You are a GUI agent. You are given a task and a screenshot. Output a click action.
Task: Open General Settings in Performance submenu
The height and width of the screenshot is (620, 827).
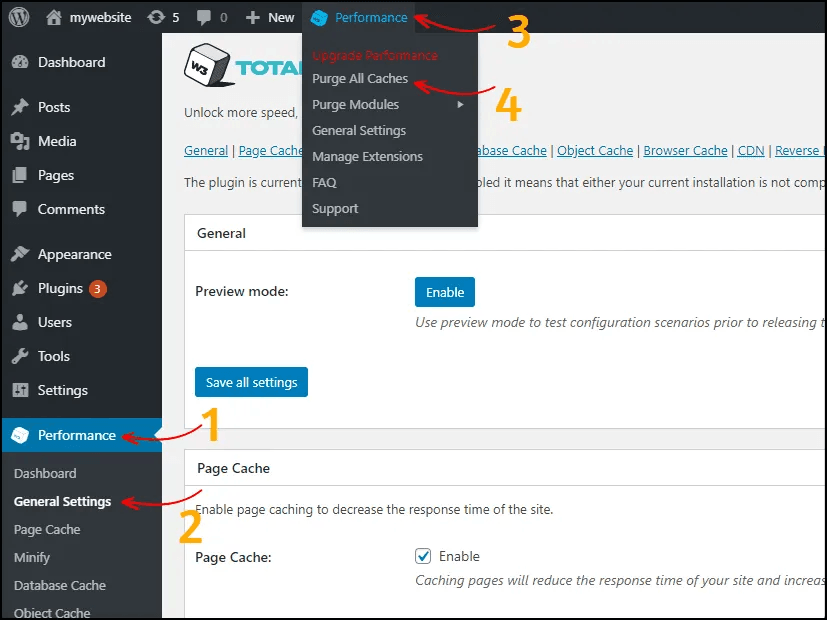click(x=63, y=501)
